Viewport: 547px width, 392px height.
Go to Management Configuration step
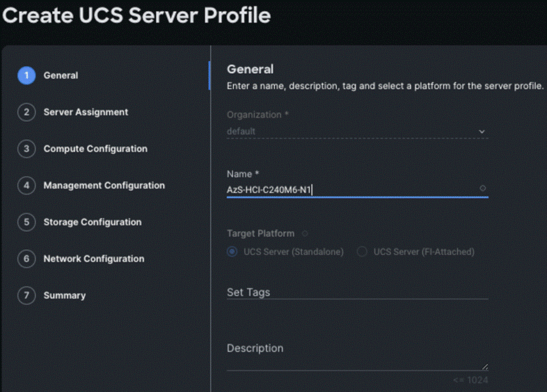(x=104, y=185)
